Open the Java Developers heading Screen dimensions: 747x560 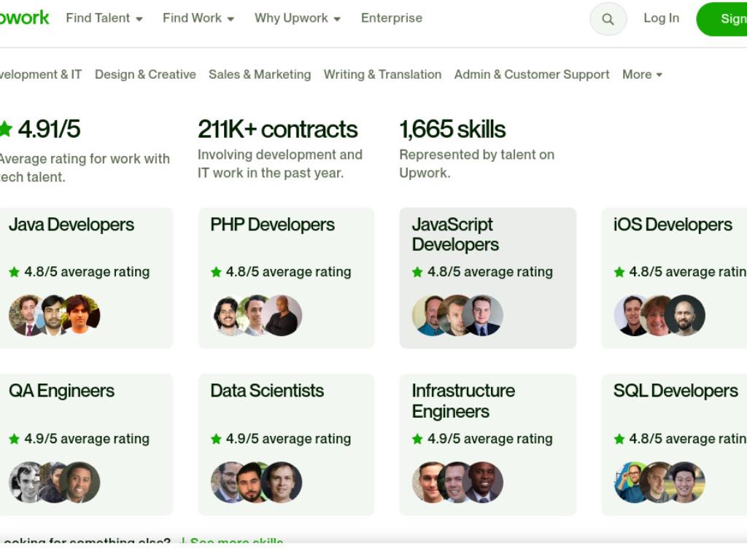click(x=71, y=225)
